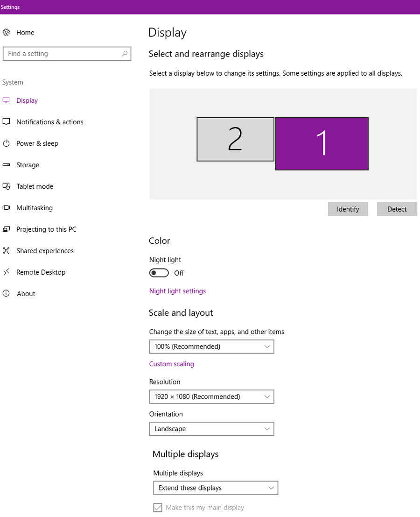This screenshot has height=517, width=420.
Task: Click the About info icon
Action: (6, 293)
